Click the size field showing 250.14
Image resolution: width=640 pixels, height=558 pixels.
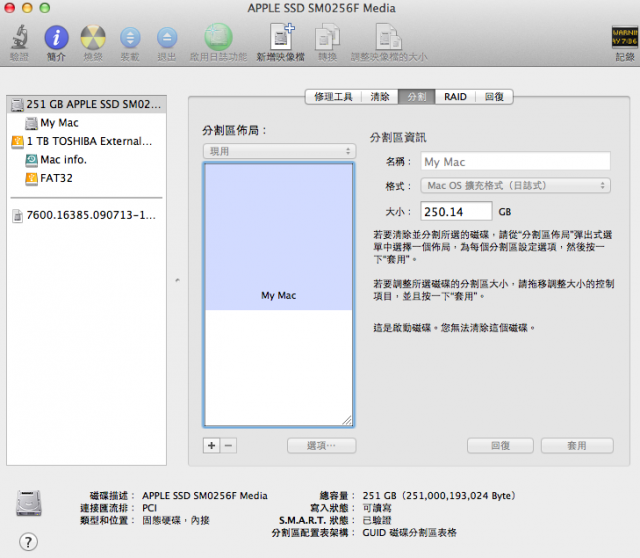coord(456,211)
